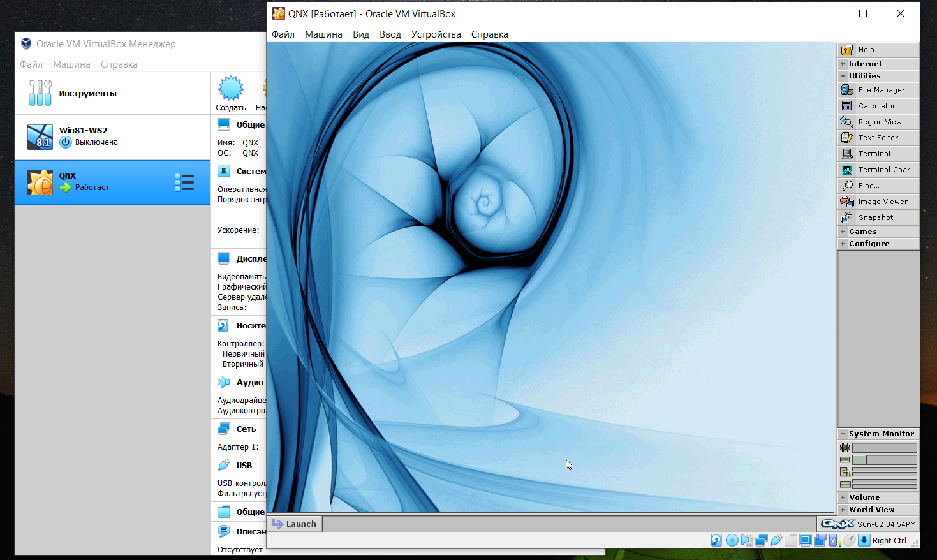Viewport: 937px width, 560px height.
Task: Open the Устройства menu
Action: pos(436,34)
